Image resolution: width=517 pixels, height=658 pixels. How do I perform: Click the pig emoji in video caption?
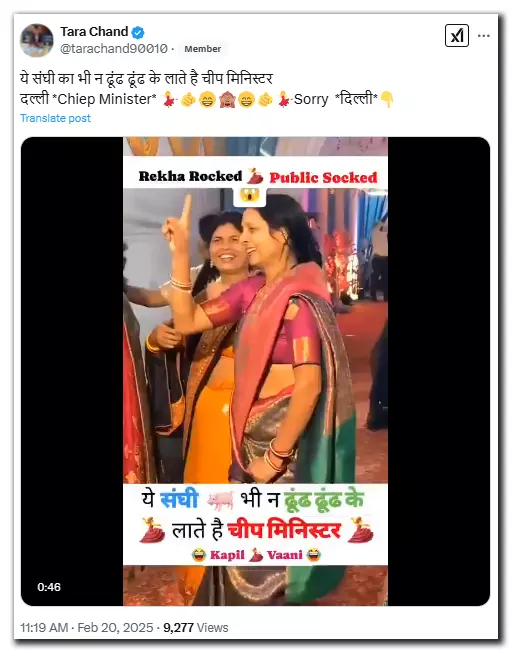(x=220, y=500)
